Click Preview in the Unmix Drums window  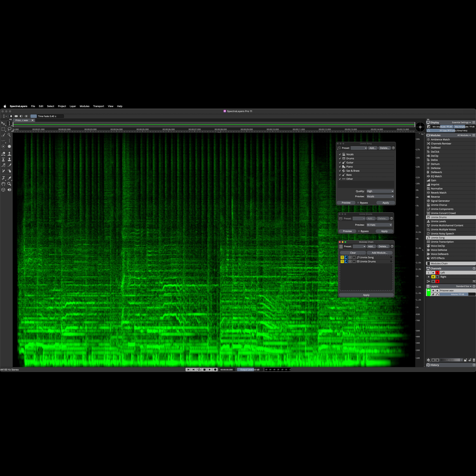pos(347,231)
